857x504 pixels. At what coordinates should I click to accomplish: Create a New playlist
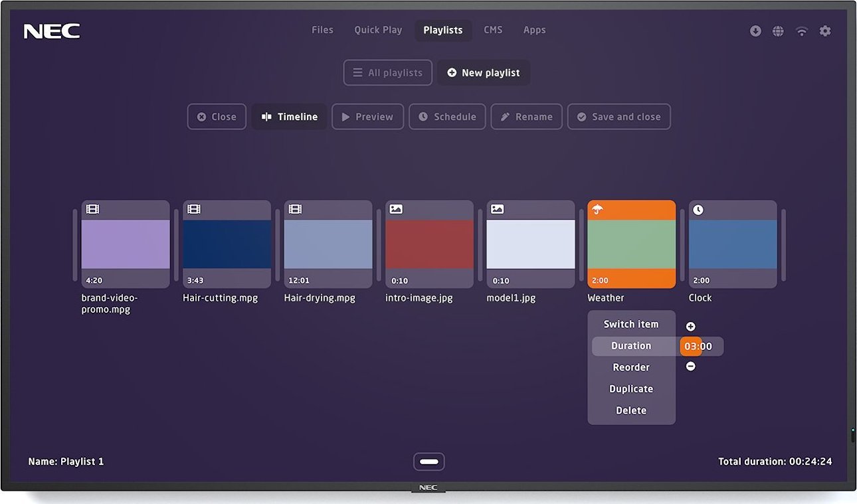(484, 73)
